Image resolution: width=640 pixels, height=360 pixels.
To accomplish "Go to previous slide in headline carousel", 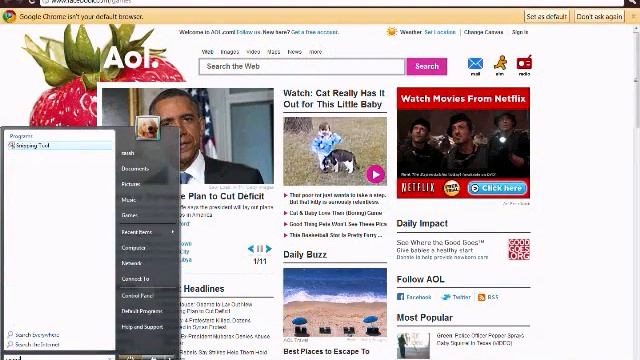I will coord(251,249).
